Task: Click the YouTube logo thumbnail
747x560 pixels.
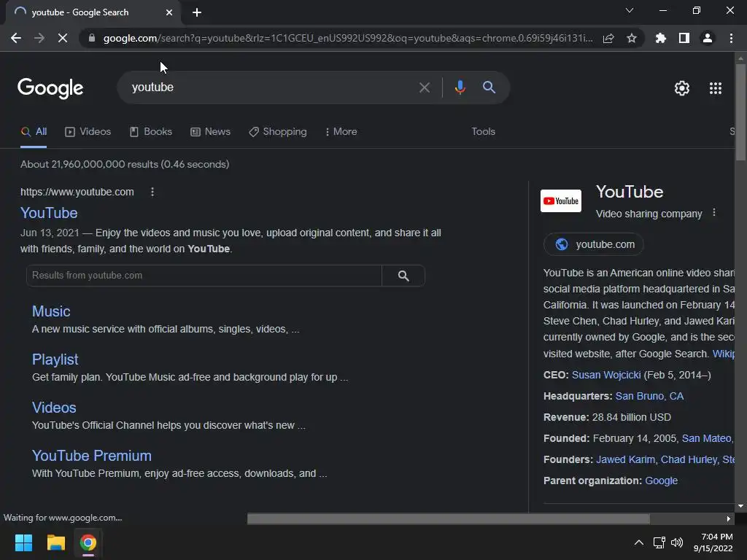Action: click(x=561, y=201)
